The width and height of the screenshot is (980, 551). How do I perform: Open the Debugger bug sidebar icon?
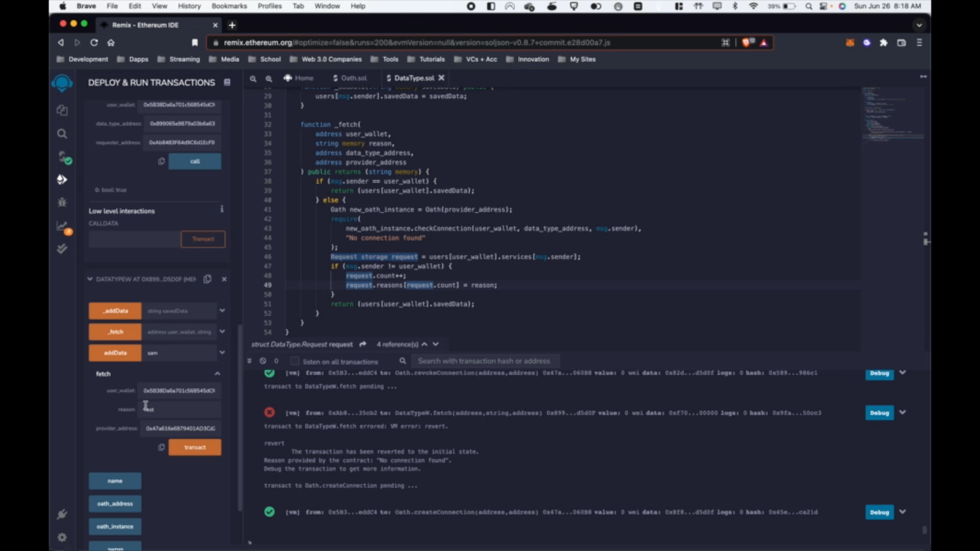pyautogui.click(x=62, y=203)
